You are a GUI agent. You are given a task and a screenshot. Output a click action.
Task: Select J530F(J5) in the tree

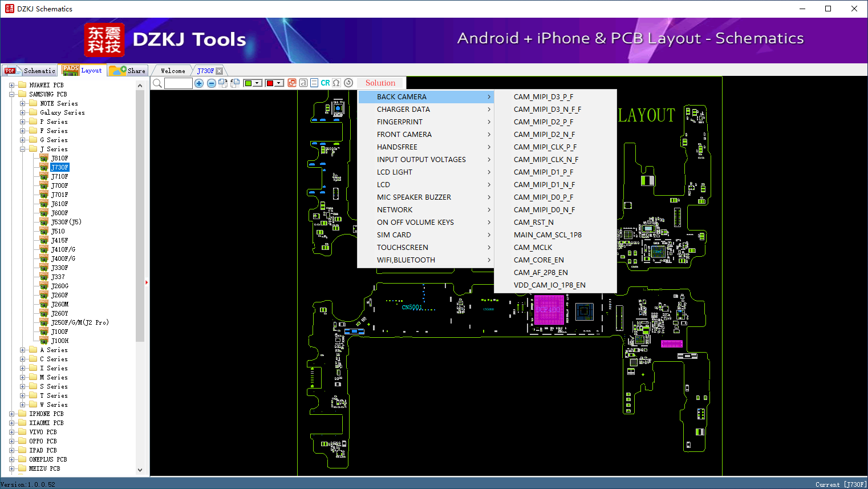click(66, 222)
